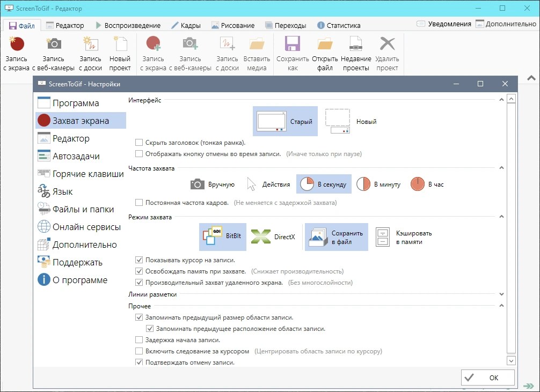This screenshot has height=392, width=540.
Task: Choose В час capture frequency
Action: [427, 184]
